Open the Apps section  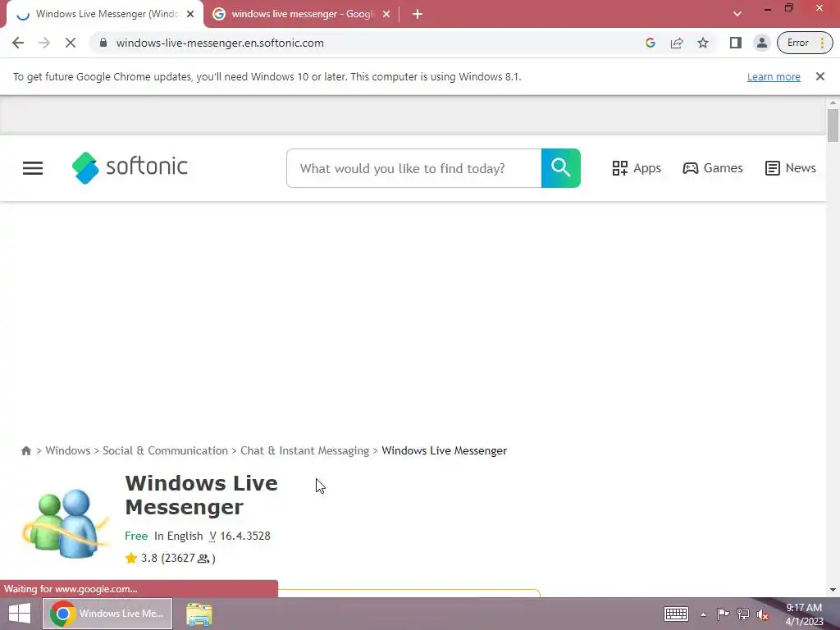pyautogui.click(x=637, y=168)
